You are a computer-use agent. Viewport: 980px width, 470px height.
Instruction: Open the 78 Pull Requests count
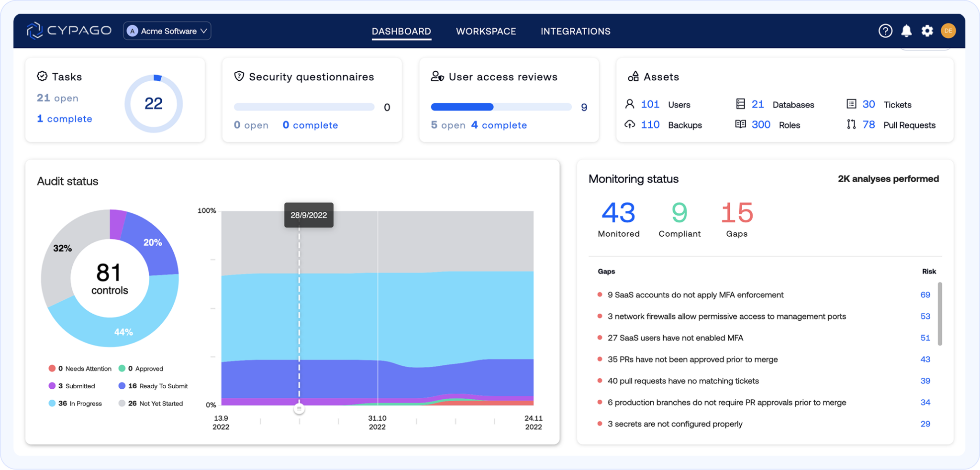point(869,125)
